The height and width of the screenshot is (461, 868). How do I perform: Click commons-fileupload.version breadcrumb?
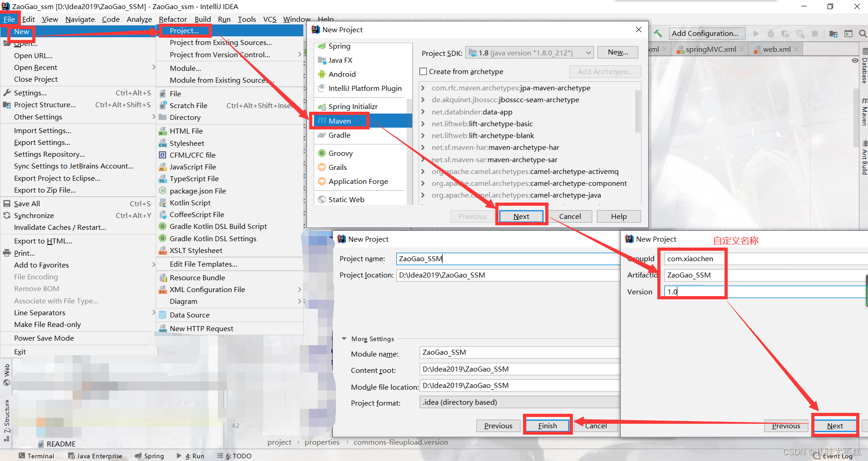(401, 442)
